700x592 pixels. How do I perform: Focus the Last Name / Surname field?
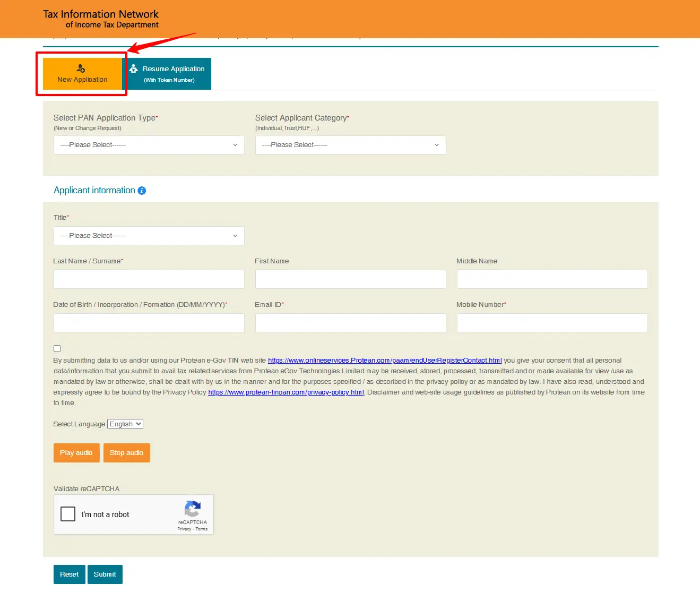(x=149, y=279)
